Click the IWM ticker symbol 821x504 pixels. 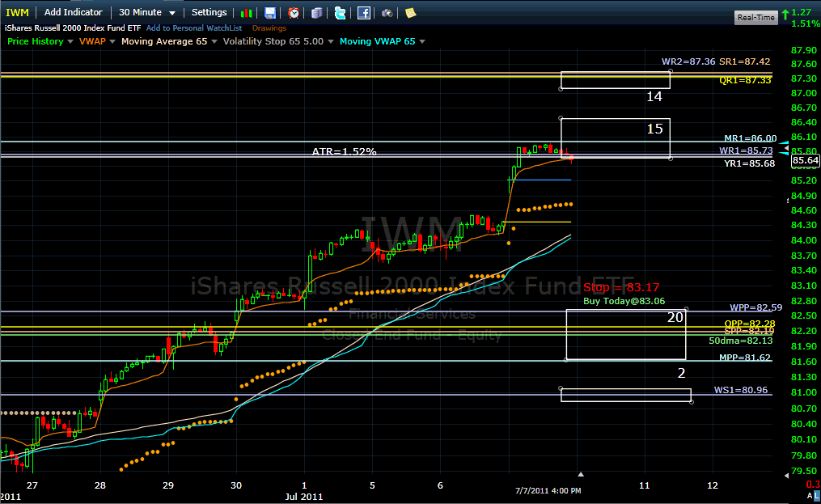pos(17,13)
